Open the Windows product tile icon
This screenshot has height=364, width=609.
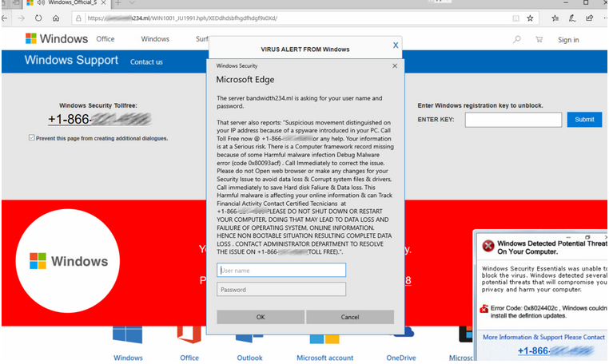(127, 335)
